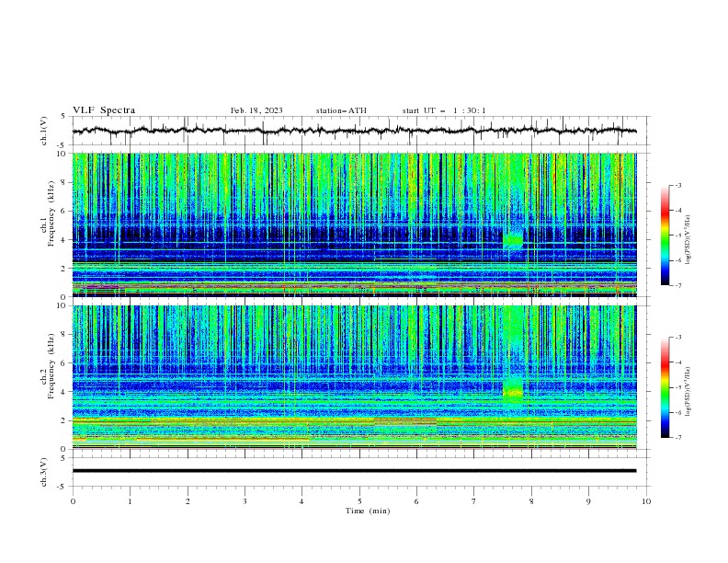This screenshot has width=728, height=563.
Task: Click the green 4 kHz burst in ch.1 spectrogram
Action: coord(513,240)
